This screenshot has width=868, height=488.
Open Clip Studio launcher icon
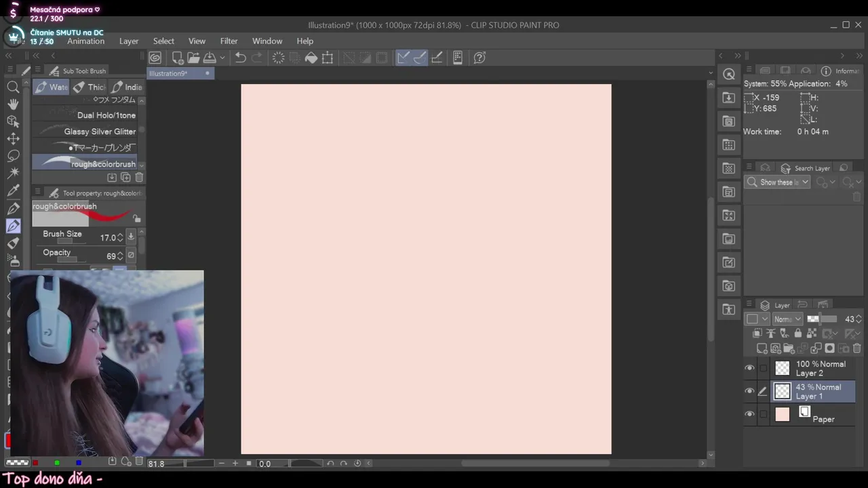tap(155, 58)
